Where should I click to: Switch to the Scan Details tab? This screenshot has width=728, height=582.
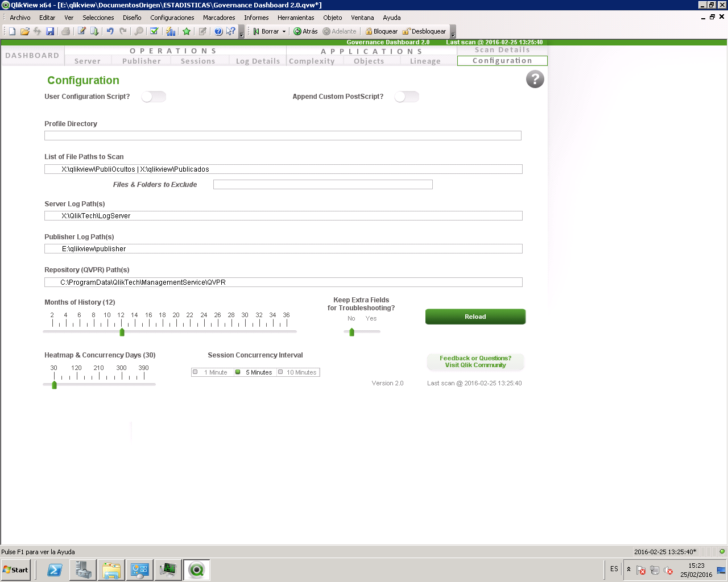(x=502, y=50)
